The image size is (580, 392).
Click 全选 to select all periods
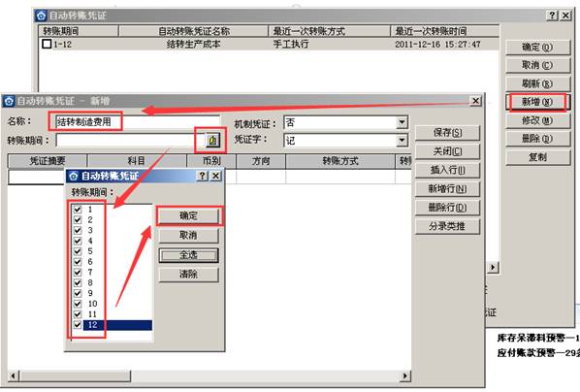coord(189,254)
